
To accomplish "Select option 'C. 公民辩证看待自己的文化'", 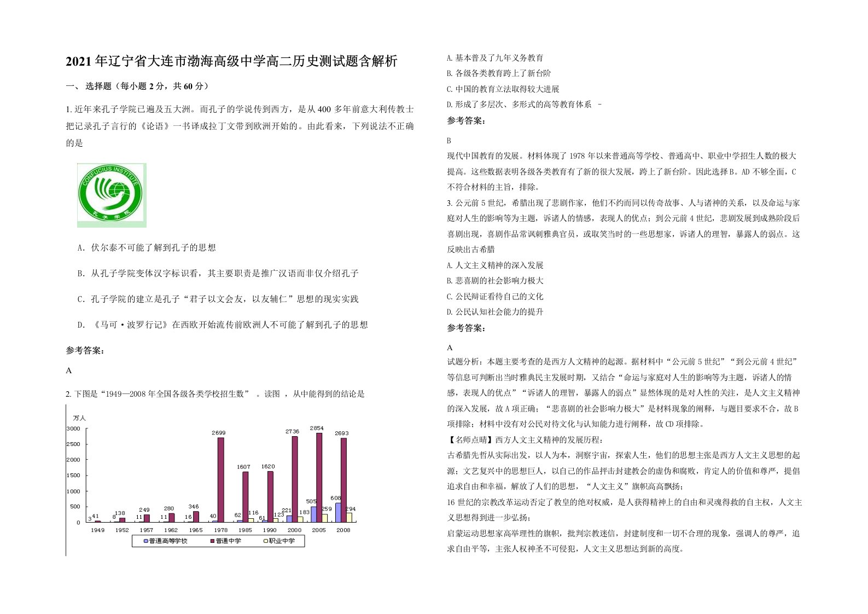I will (x=495, y=296).
